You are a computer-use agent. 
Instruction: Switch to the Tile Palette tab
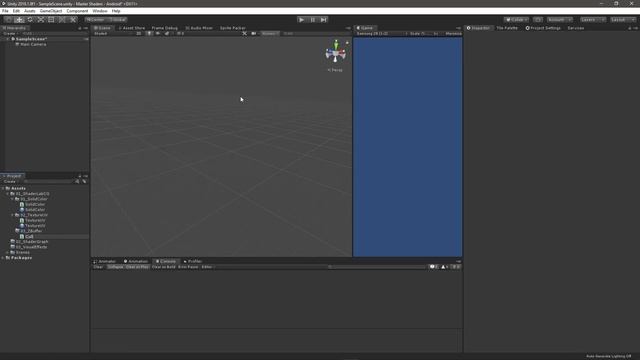click(507, 28)
